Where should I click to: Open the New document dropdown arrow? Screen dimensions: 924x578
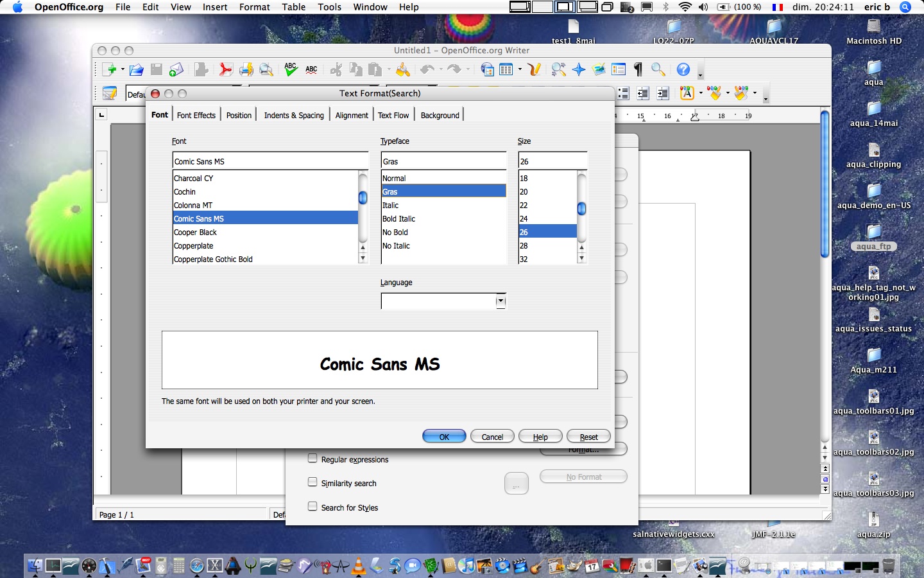[123, 69]
